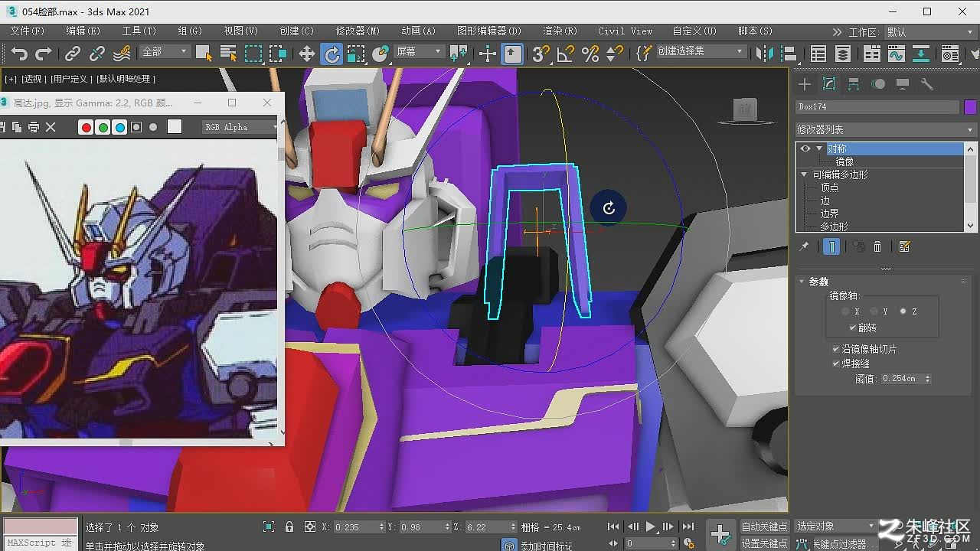Viewport: 980px width, 551px height.
Task: Click the Undo arrow in main toolbar
Action: coord(19,53)
